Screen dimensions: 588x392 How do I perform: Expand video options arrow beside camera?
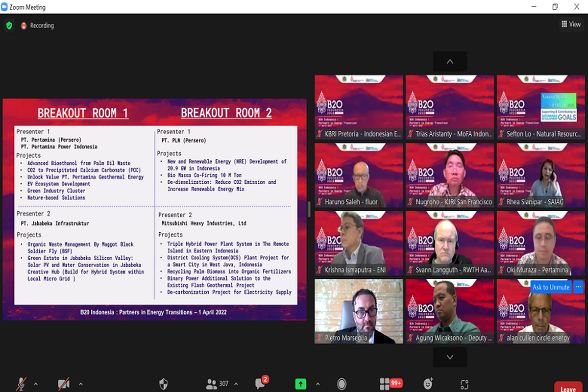(81, 384)
